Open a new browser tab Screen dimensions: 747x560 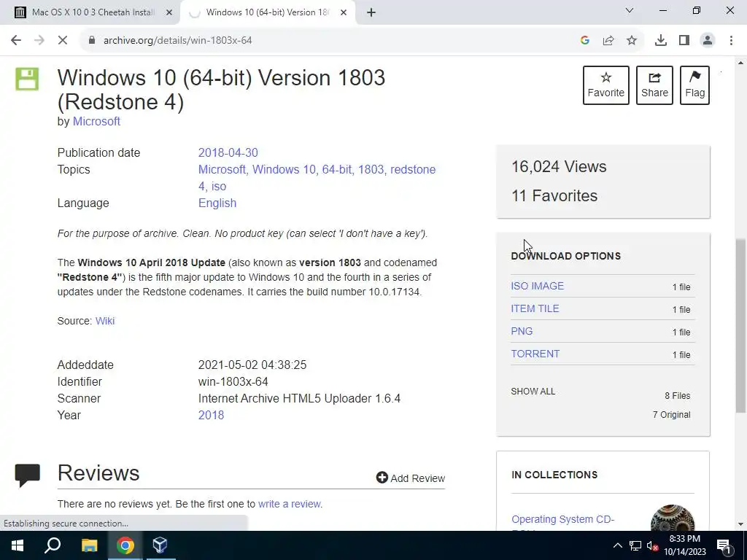coord(371,12)
